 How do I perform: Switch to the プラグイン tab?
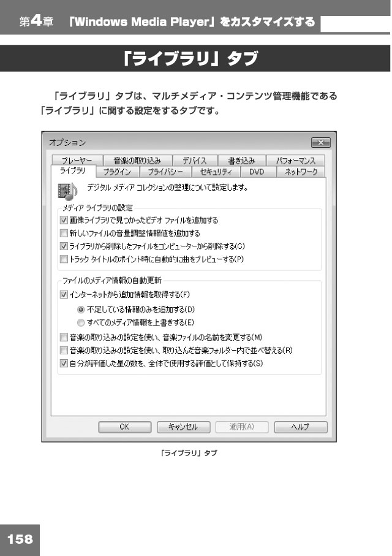(x=117, y=172)
